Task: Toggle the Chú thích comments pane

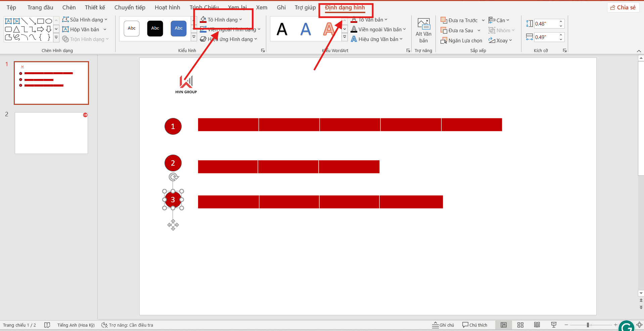Action: coord(474,325)
